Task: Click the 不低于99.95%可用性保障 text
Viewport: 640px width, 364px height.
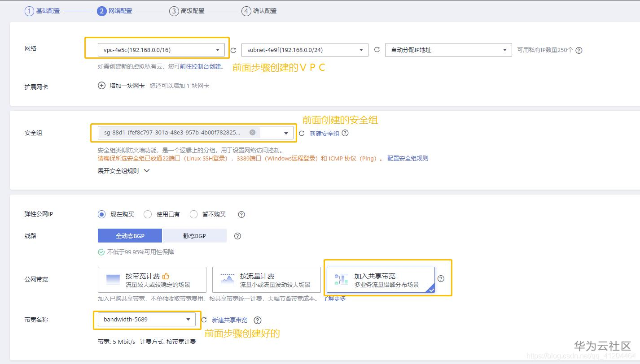Action: pos(140,252)
